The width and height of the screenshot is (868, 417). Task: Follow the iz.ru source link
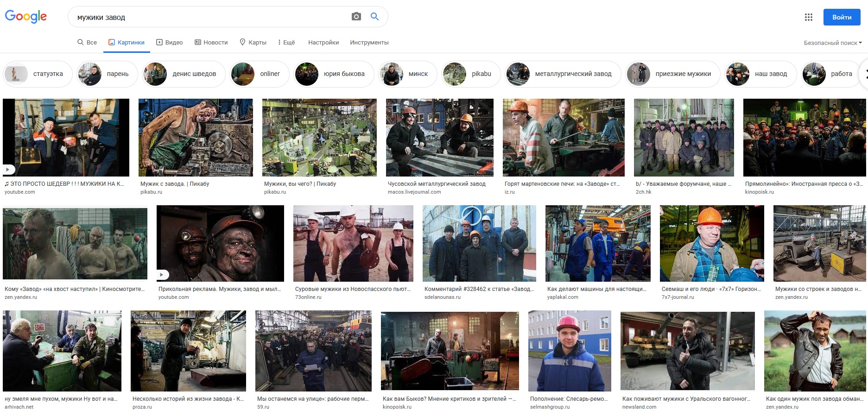[x=510, y=192]
